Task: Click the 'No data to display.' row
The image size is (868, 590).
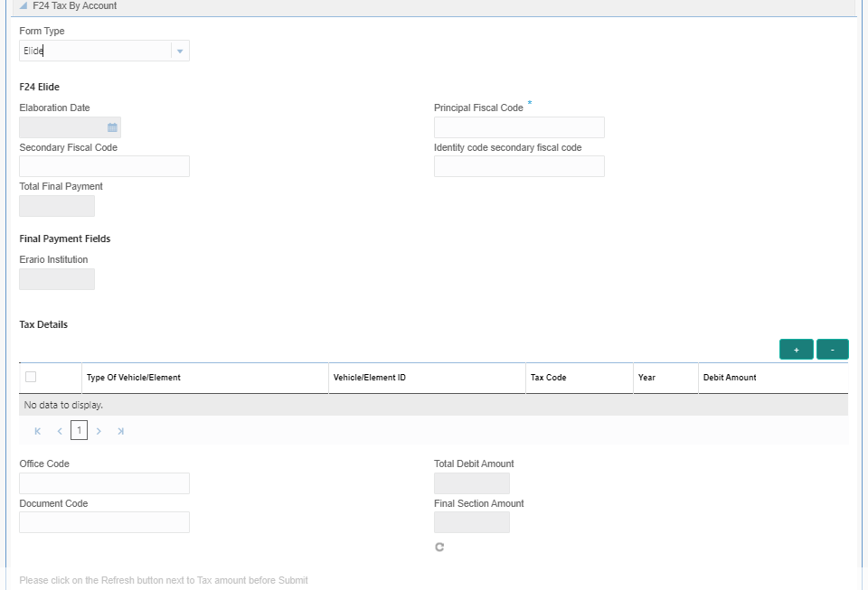Action: 433,405
